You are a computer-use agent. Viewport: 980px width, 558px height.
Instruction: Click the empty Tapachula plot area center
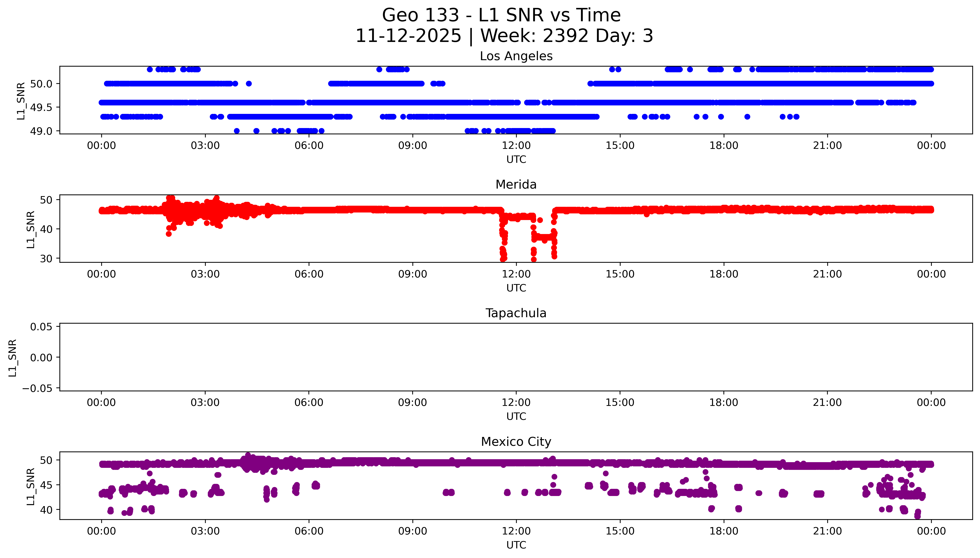click(516, 357)
